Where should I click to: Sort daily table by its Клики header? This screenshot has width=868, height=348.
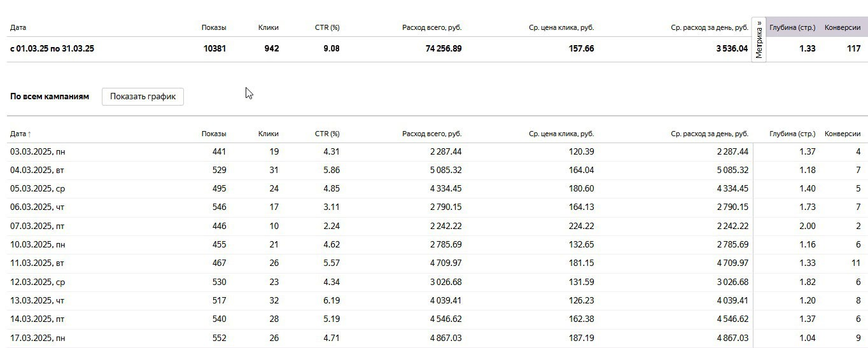[x=268, y=134]
